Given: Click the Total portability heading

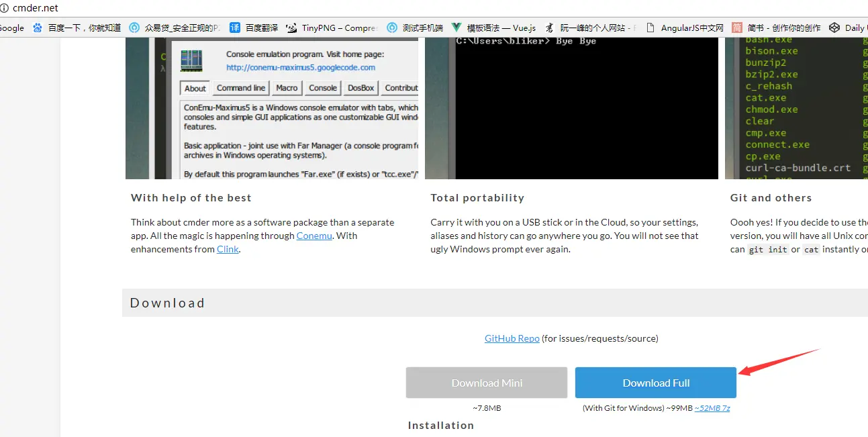Looking at the screenshot, I should click(x=477, y=197).
